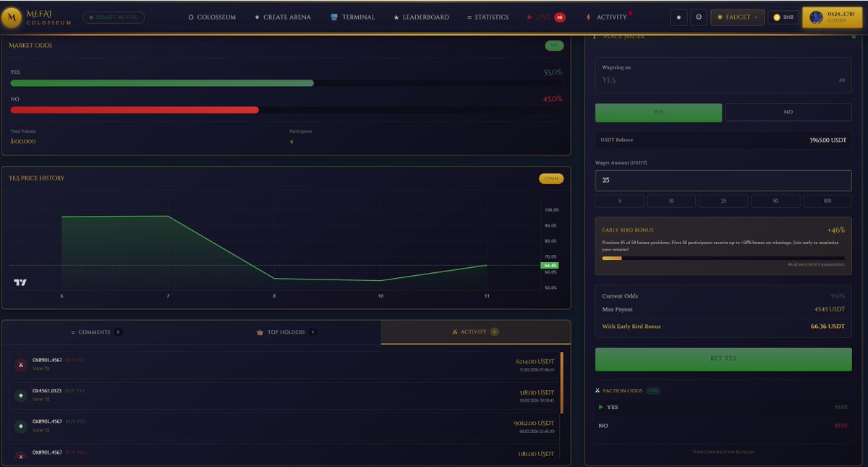Click the CPMM badge on price history
This screenshot has width=868, height=467.
(550, 178)
